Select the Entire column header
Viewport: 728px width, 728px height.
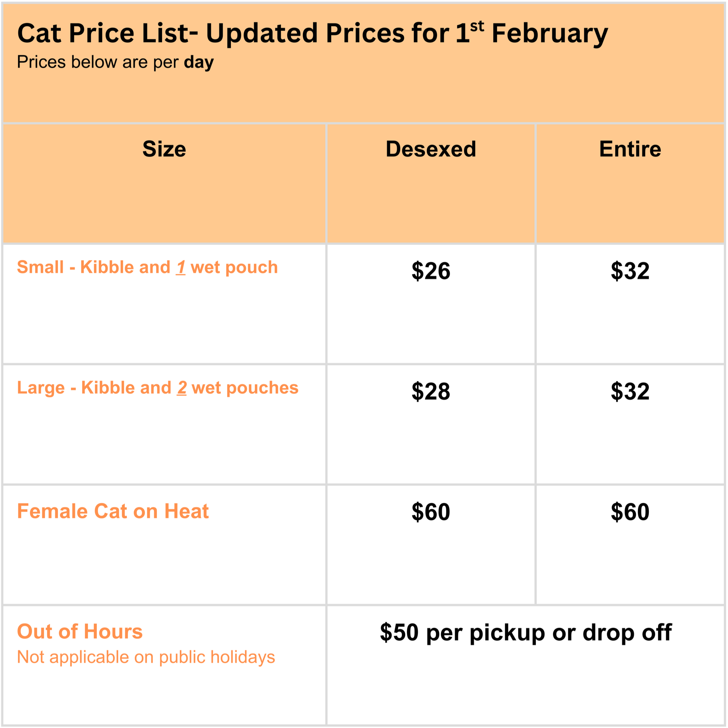[x=630, y=149]
